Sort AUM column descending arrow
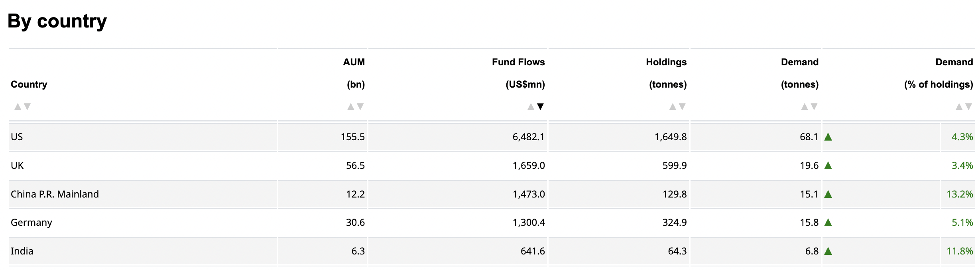This screenshot has width=980, height=270. click(x=360, y=107)
